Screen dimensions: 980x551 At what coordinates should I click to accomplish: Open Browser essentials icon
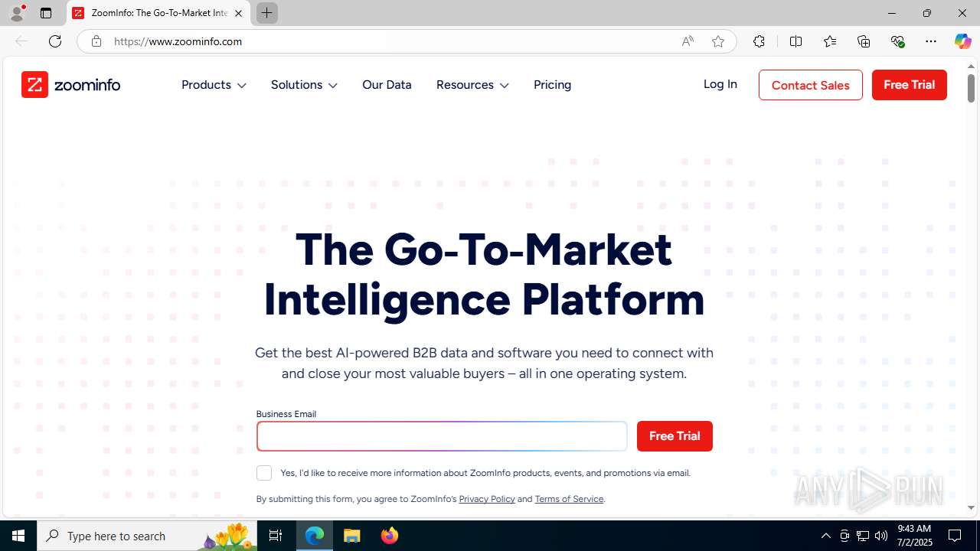coord(898,41)
